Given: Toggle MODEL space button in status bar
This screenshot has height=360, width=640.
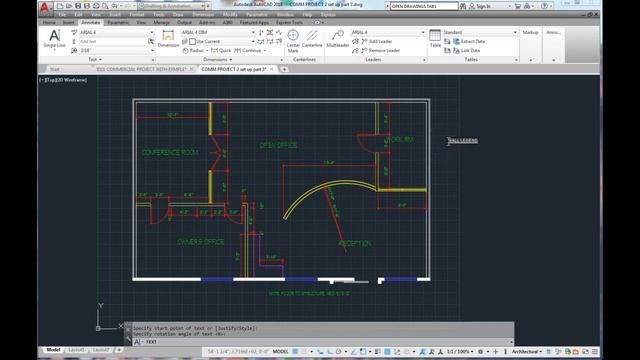Looking at the screenshot, I should 280,351.
